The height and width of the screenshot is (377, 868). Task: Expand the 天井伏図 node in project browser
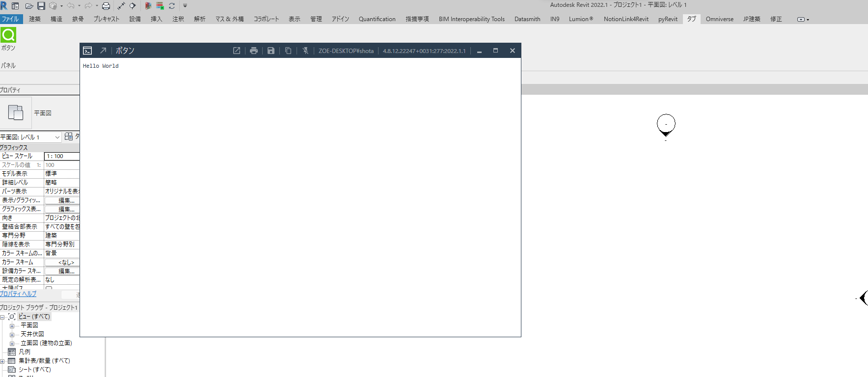[12, 335]
